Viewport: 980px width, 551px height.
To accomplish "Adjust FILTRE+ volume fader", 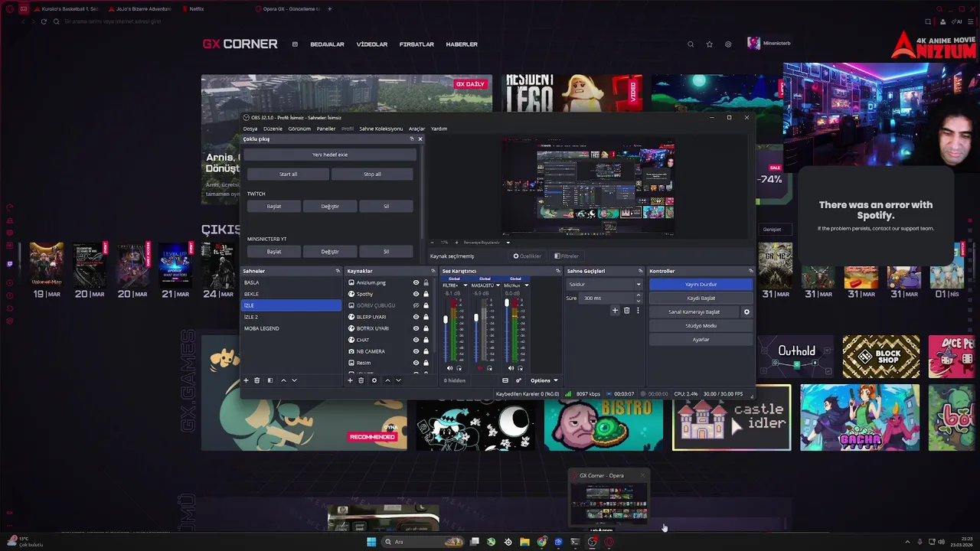I will (446, 319).
